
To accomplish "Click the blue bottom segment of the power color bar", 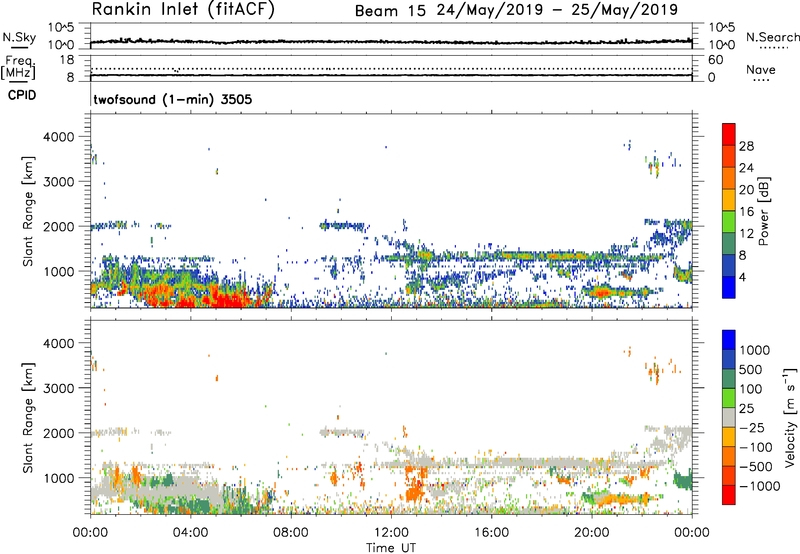I will (x=729, y=287).
